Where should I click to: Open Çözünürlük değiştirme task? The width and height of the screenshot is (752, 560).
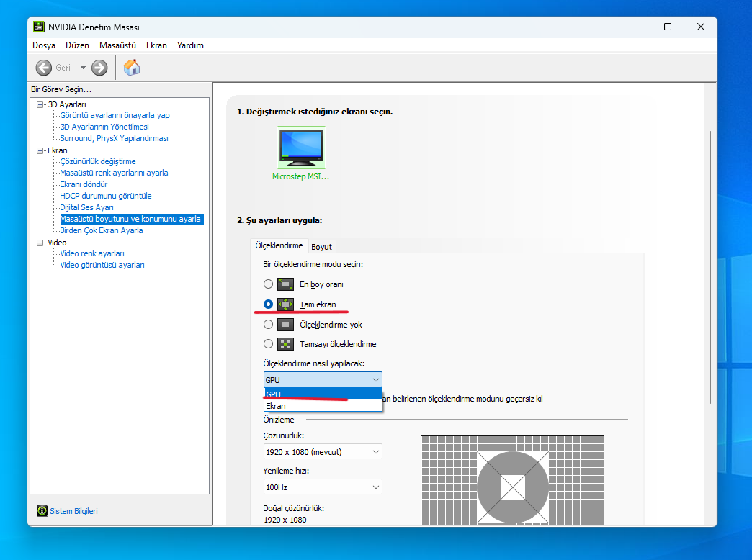pos(98,161)
